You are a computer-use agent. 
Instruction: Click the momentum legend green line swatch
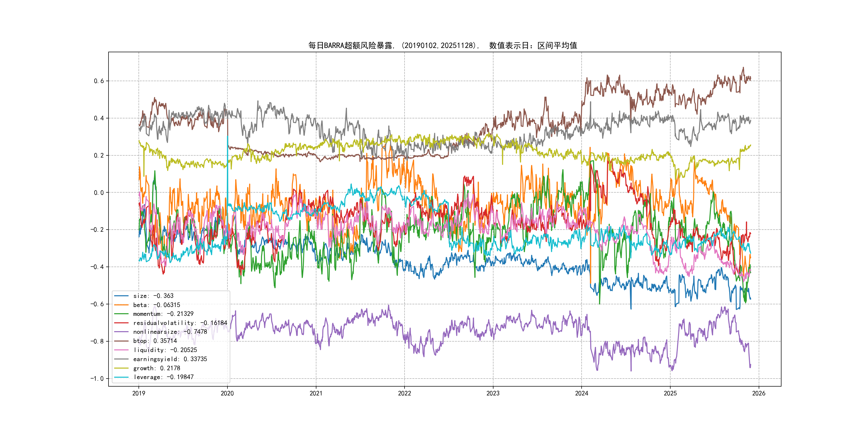(121, 314)
